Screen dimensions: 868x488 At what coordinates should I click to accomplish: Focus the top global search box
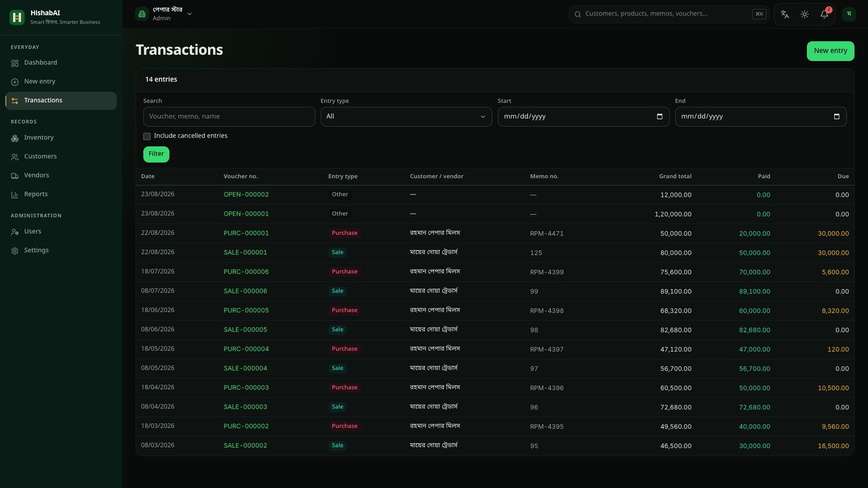click(669, 14)
